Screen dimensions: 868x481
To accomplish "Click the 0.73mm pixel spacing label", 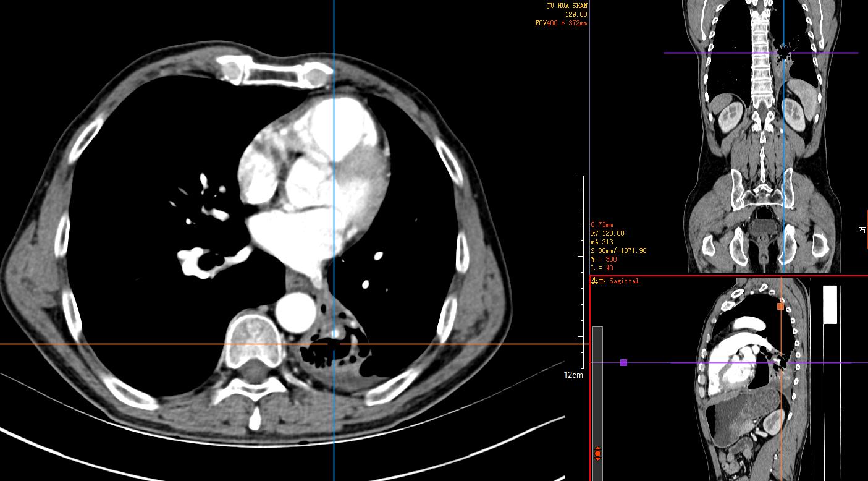I will click(602, 224).
